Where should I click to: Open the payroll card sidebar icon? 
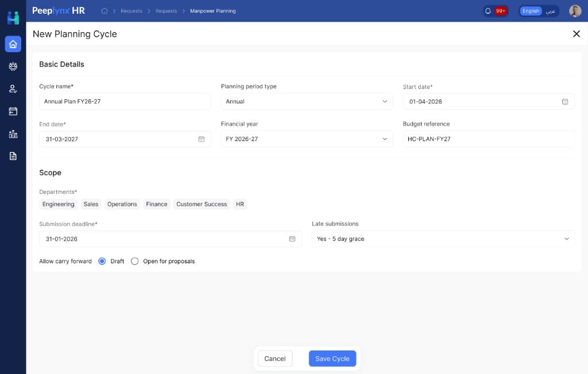(x=13, y=111)
